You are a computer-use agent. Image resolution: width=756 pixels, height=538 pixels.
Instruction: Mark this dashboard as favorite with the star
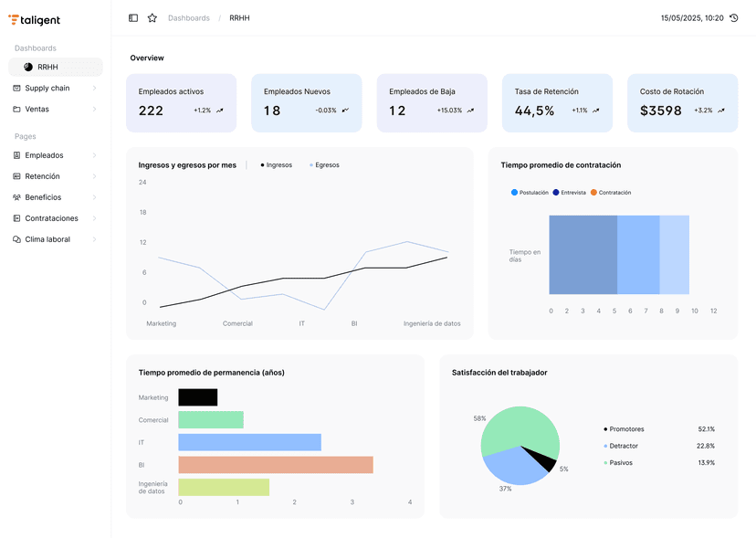click(152, 17)
